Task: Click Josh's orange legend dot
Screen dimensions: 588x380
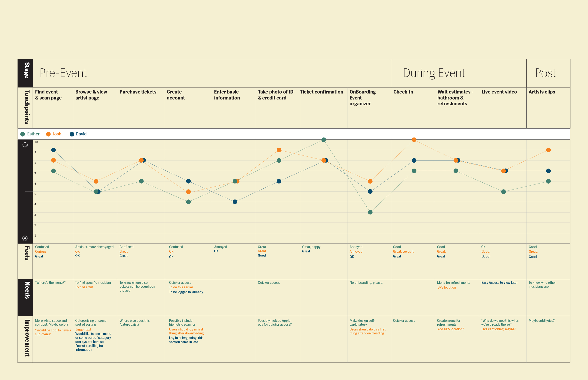Action: tap(48, 134)
